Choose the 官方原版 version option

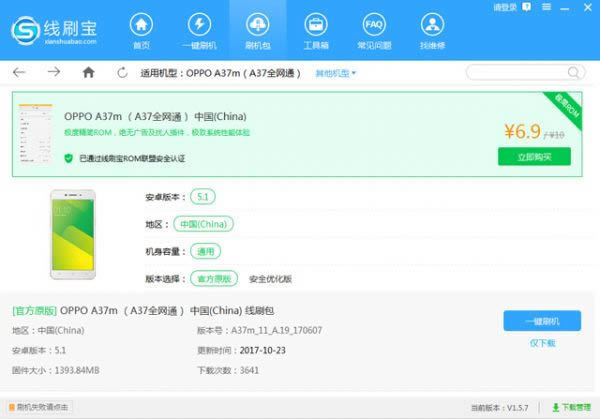[214, 278]
